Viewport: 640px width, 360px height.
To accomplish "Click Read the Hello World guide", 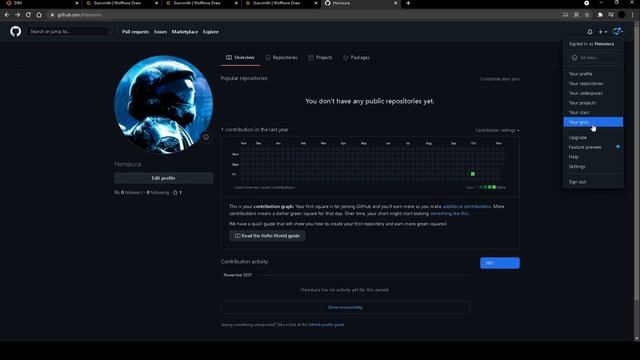I will [267, 236].
